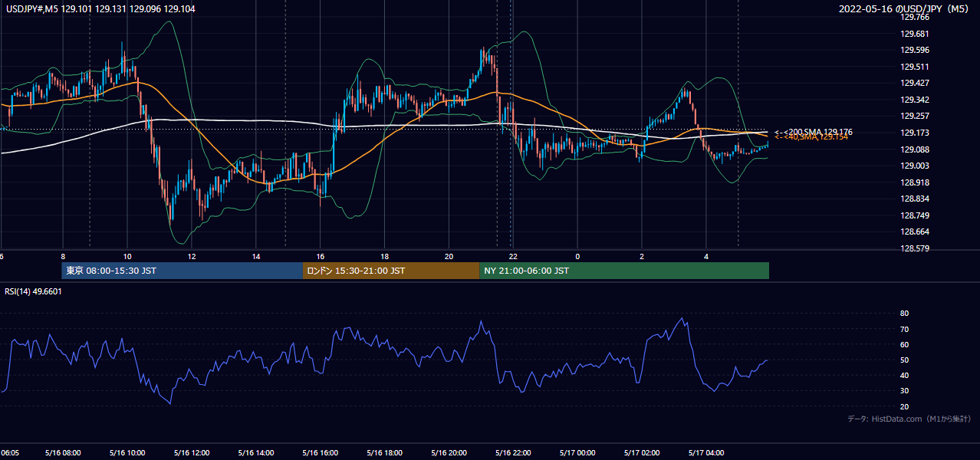The image size is (980, 460).
Task: Select the ロンドン 15:30-21:00 JST session bar
Action: [x=391, y=271]
